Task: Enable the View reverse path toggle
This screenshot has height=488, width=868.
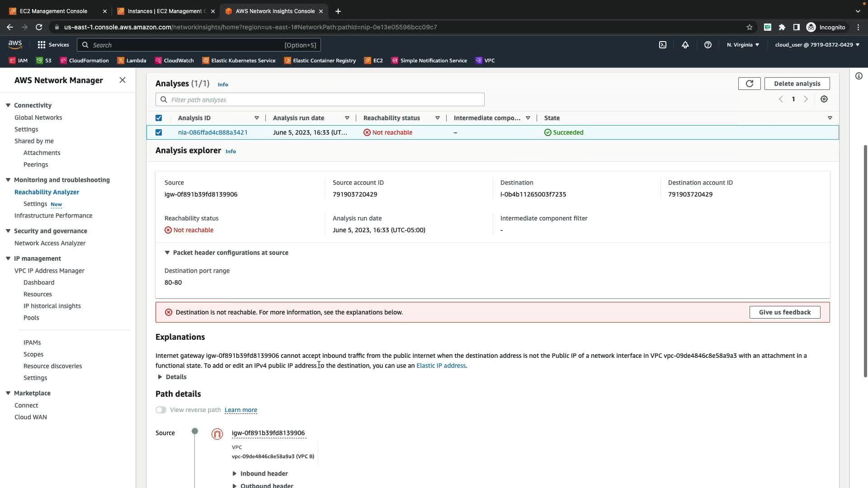Action: [x=161, y=410]
